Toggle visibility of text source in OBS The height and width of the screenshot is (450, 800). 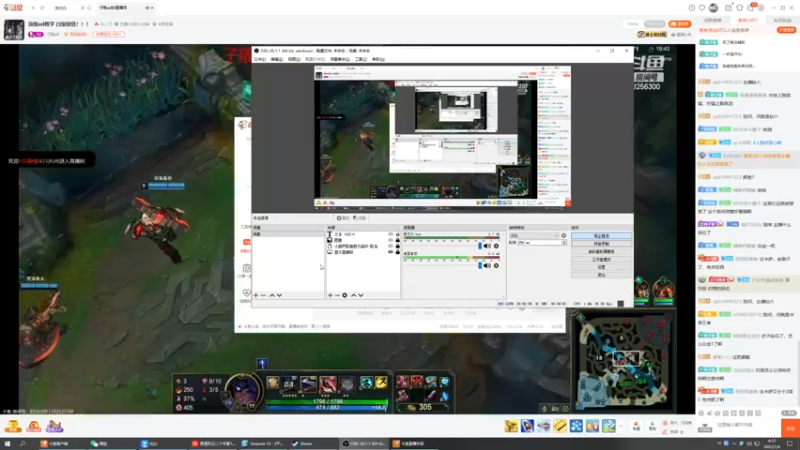[391, 234]
